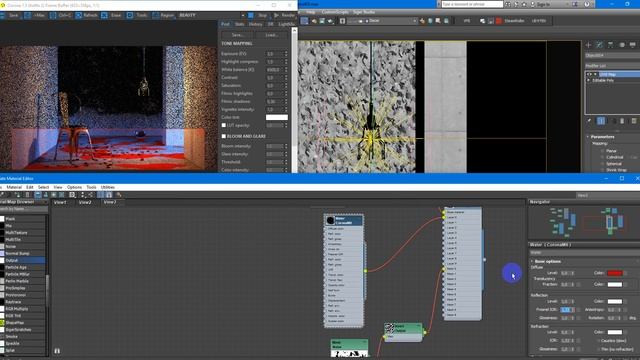640x360 pixels.
Task: Open Edit menu in Slate editor
Action: 30,187
